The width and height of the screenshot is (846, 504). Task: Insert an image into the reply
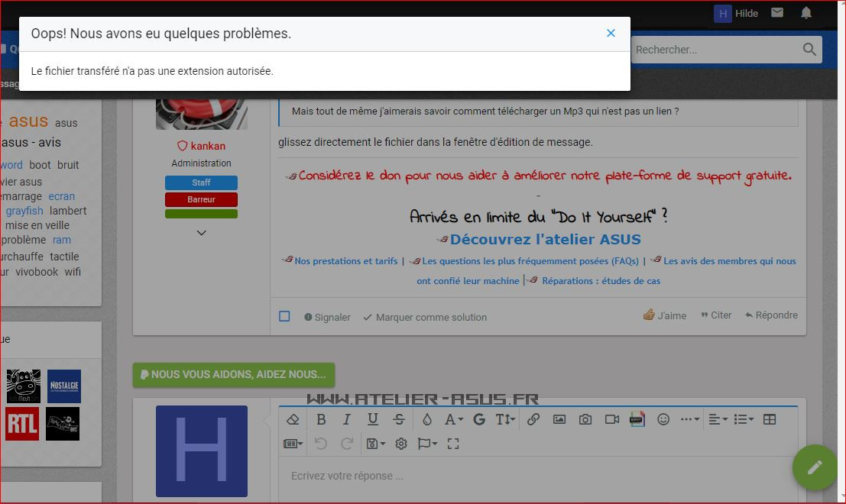[559, 419]
